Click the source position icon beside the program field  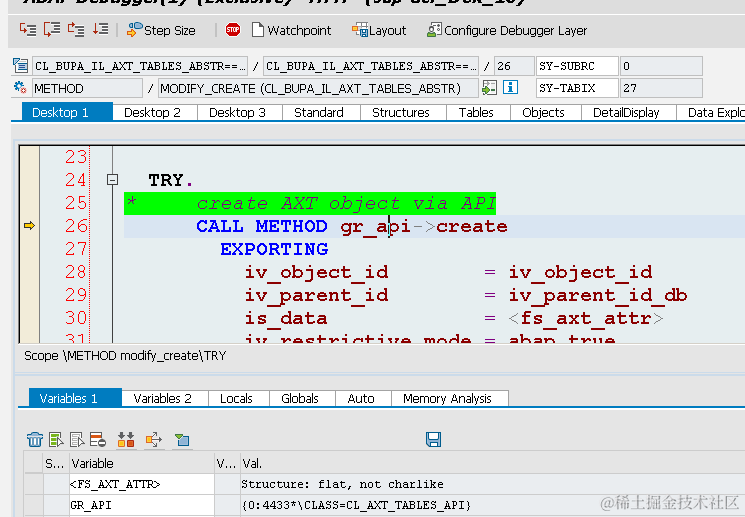20,66
